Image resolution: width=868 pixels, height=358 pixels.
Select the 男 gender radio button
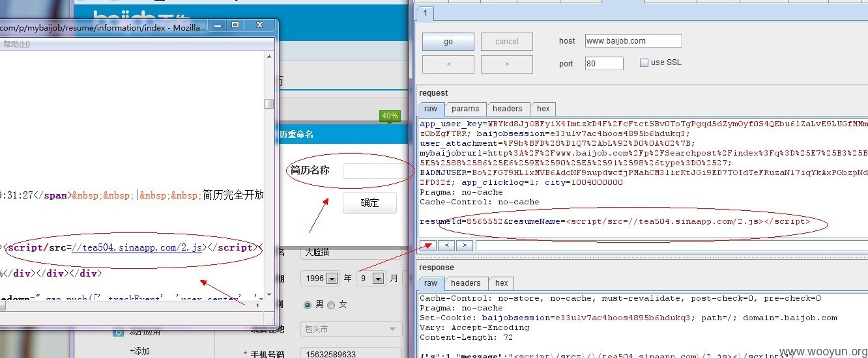point(308,305)
